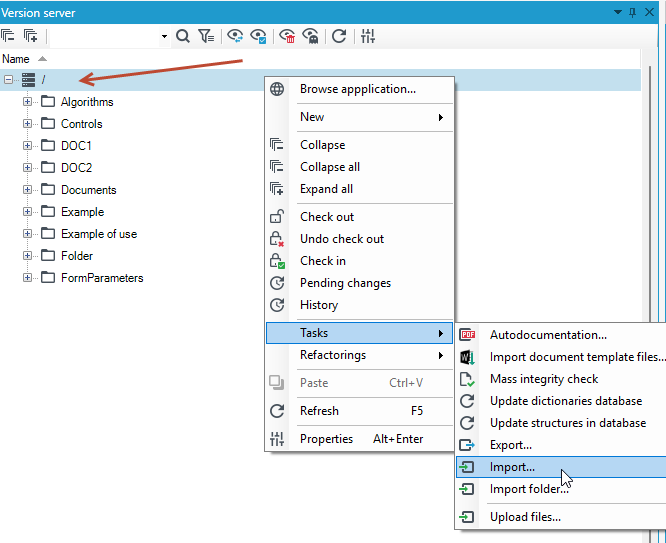This screenshot has width=666, height=543.
Task: Expand the DOC1 folder
Action: [27, 146]
